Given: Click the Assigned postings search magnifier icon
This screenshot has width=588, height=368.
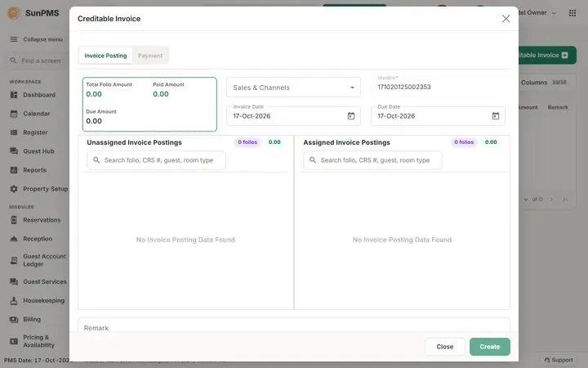Looking at the screenshot, I should (313, 160).
